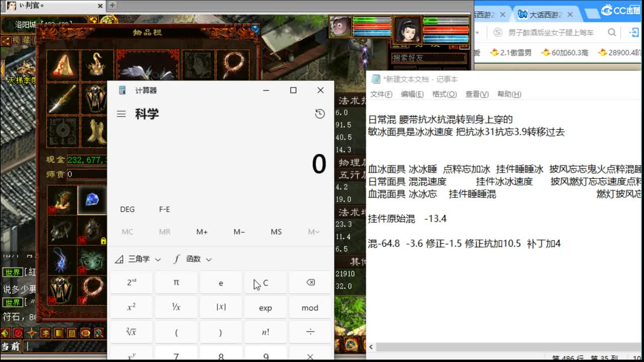
Task: Open the calculator navigation hamburger menu
Action: (x=121, y=114)
